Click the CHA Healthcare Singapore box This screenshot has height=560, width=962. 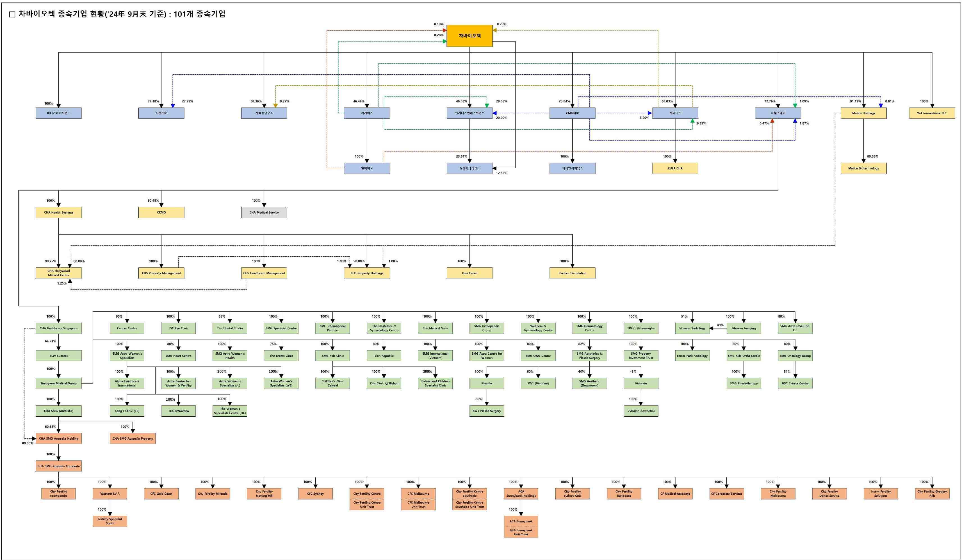58,328
